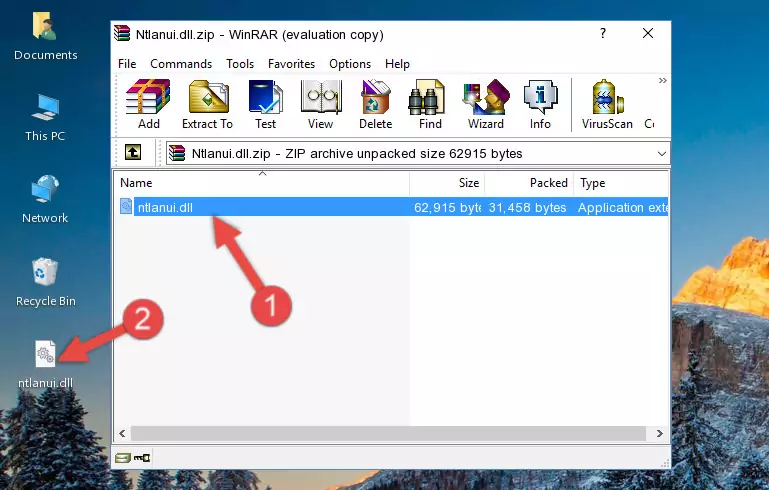Image resolution: width=769 pixels, height=490 pixels.
Task: Open the Tools menu
Action: click(240, 64)
